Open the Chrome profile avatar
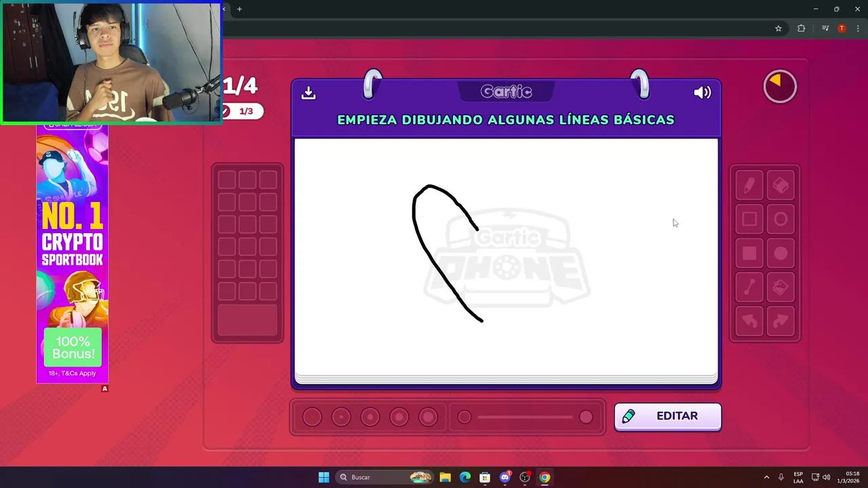Viewport: 868px width, 488px height. click(x=842, y=28)
